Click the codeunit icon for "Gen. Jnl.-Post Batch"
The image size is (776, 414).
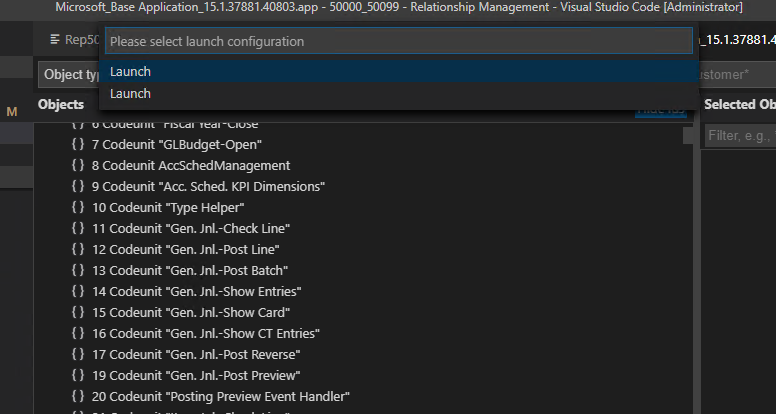[78, 271]
